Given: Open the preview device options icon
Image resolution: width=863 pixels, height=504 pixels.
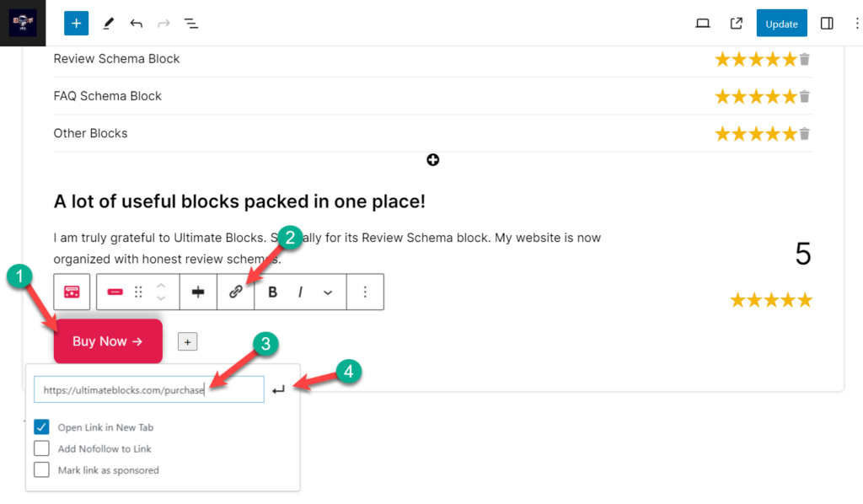Looking at the screenshot, I should coord(702,23).
